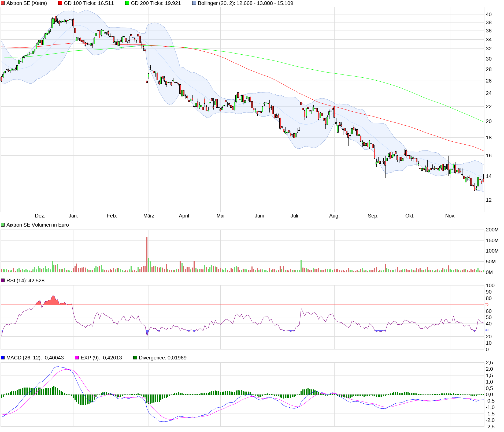504x432 pixels.
Task: Click the RSI overbought level label 70
Action: tap(487, 305)
